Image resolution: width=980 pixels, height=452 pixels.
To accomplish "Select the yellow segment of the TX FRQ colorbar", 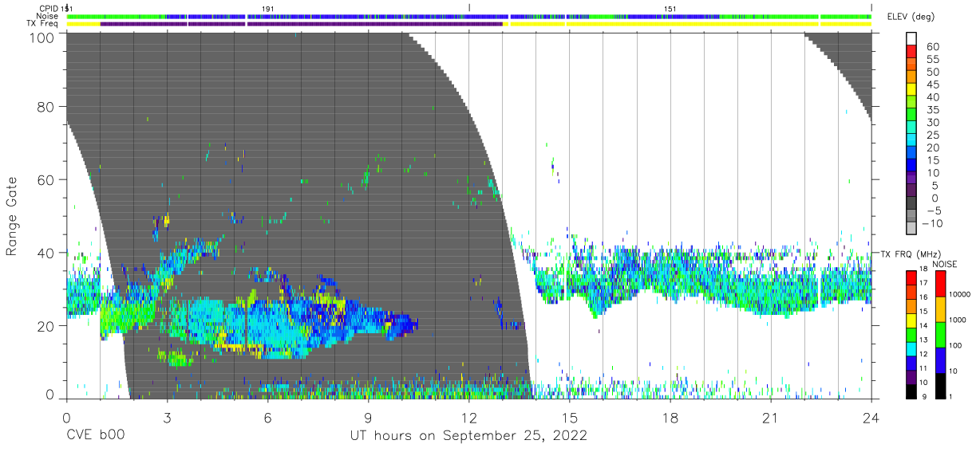I will pyautogui.click(x=911, y=320).
